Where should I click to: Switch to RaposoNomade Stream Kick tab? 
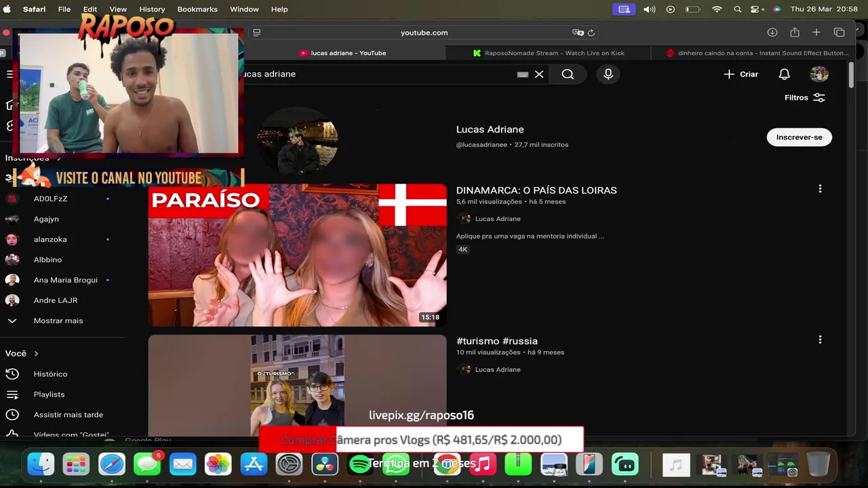[548, 53]
